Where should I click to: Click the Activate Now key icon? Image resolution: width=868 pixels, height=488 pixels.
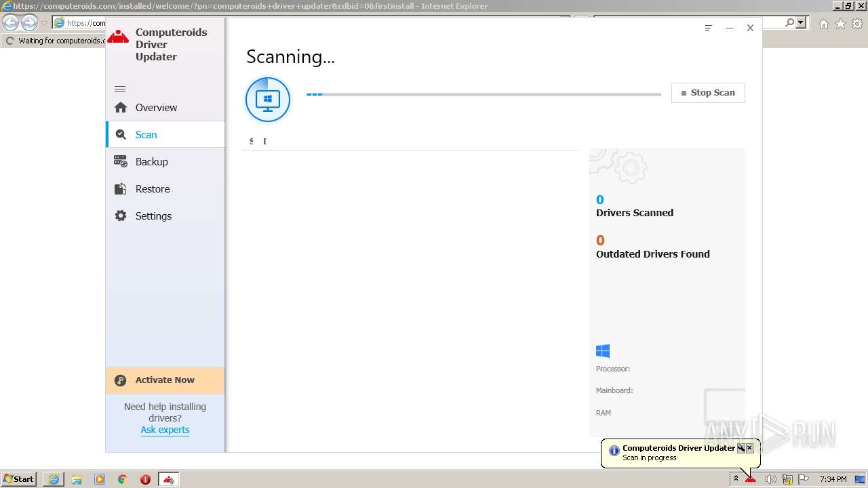(x=121, y=380)
